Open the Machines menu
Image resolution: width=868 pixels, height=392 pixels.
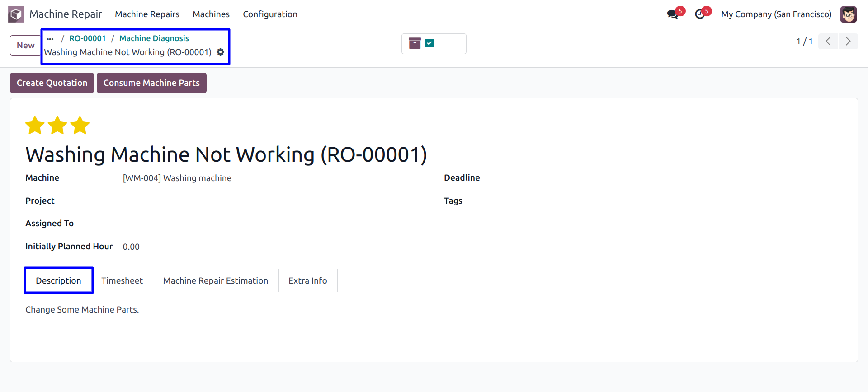211,14
